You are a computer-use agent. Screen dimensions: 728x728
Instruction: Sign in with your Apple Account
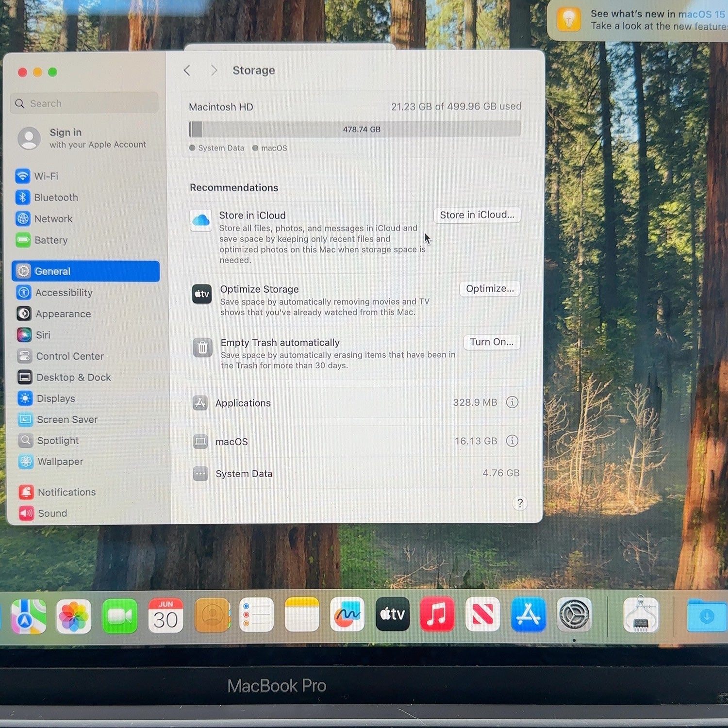coord(83,138)
